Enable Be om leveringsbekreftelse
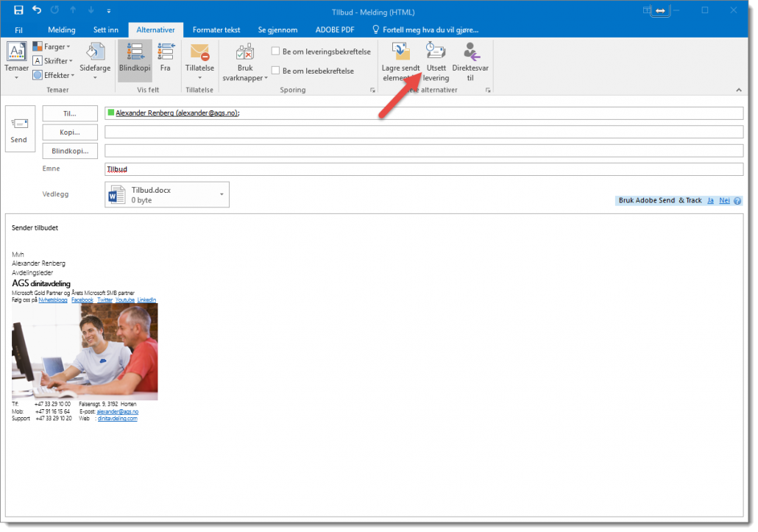 276,50
